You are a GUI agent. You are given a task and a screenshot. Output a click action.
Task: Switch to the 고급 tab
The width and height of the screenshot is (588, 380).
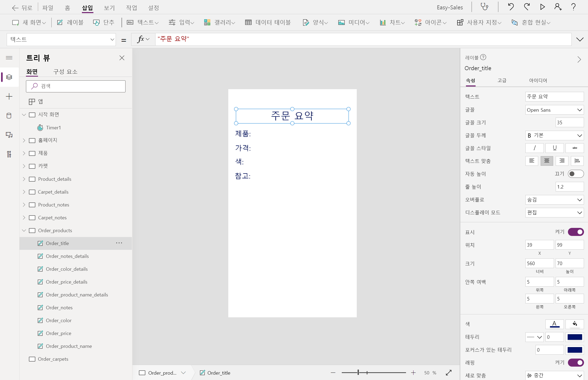click(x=502, y=80)
